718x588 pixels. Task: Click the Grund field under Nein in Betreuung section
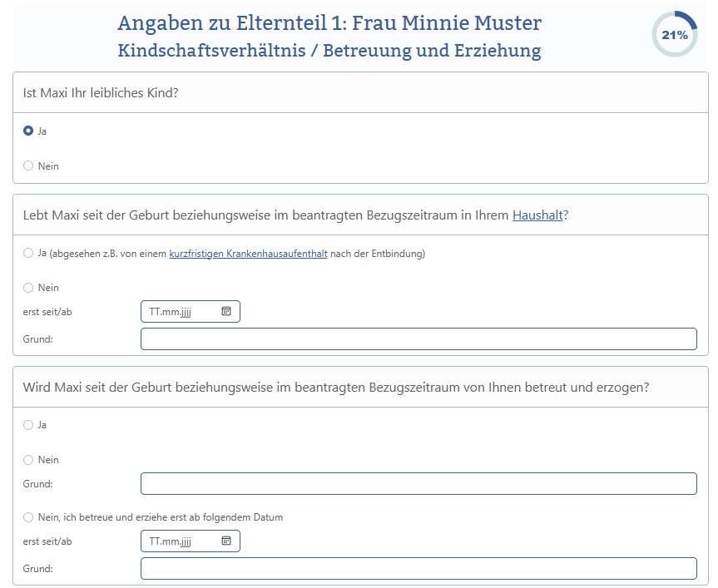click(x=418, y=484)
